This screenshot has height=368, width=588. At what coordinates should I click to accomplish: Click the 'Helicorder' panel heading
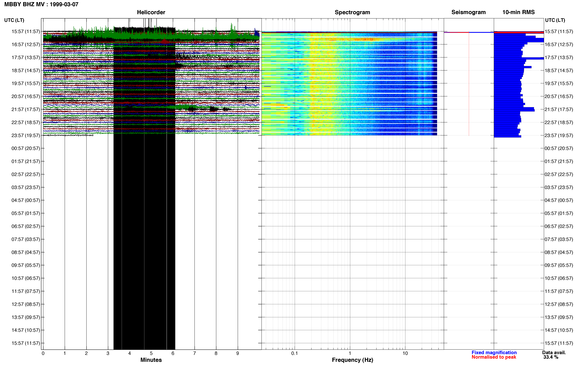point(151,12)
